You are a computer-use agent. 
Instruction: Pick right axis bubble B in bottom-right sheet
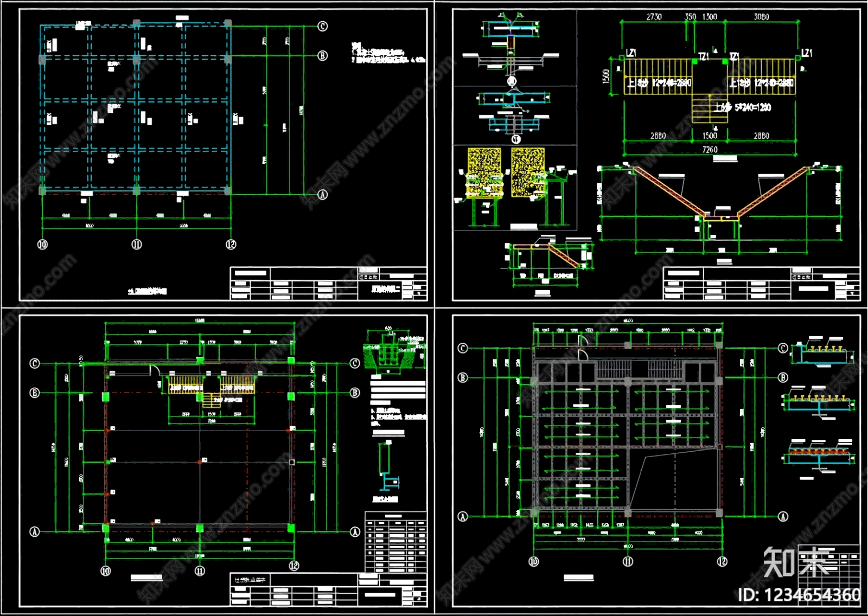pos(783,377)
